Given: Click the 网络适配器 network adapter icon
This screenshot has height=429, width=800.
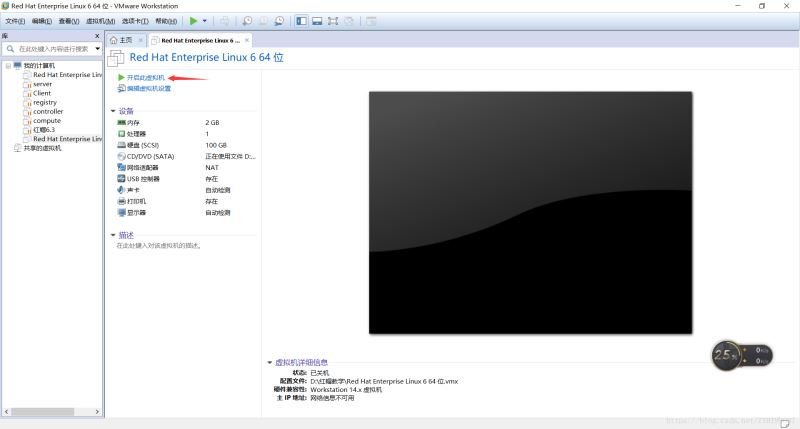Looking at the screenshot, I should [x=122, y=167].
